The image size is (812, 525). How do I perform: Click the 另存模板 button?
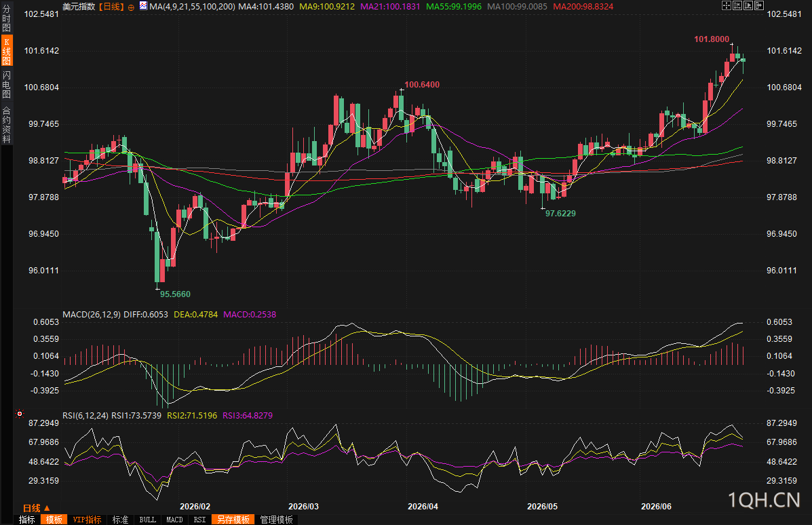(x=233, y=520)
